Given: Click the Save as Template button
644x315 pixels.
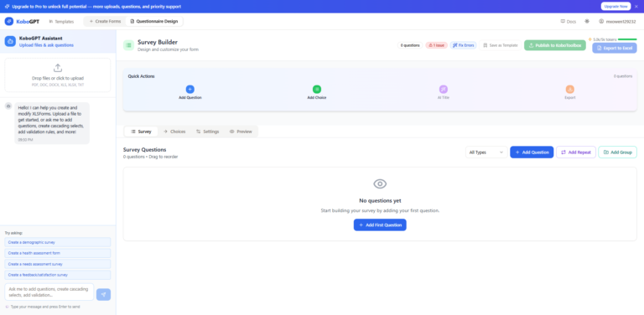Looking at the screenshot, I should click(x=501, y=45).
